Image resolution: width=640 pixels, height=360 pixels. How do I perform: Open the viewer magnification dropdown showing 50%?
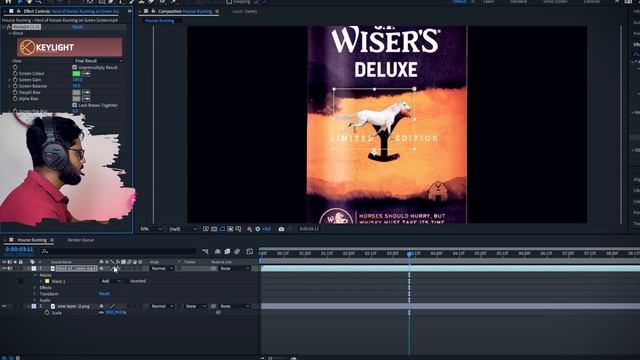(151, 229)
